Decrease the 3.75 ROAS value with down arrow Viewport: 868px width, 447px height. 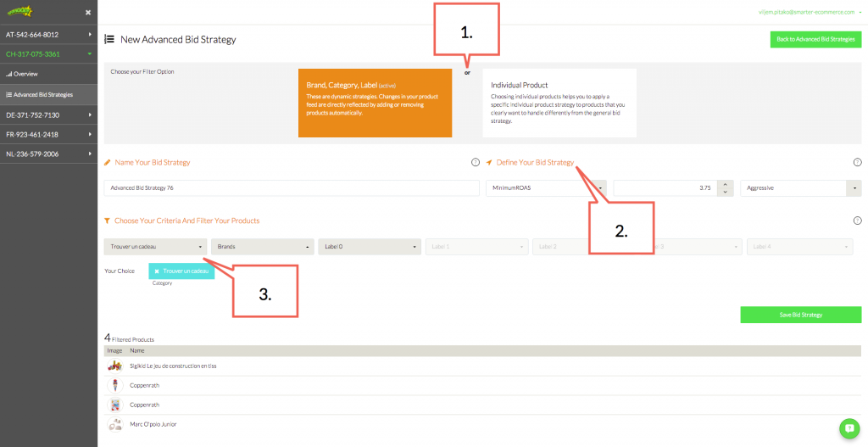[x=726, y=192]
